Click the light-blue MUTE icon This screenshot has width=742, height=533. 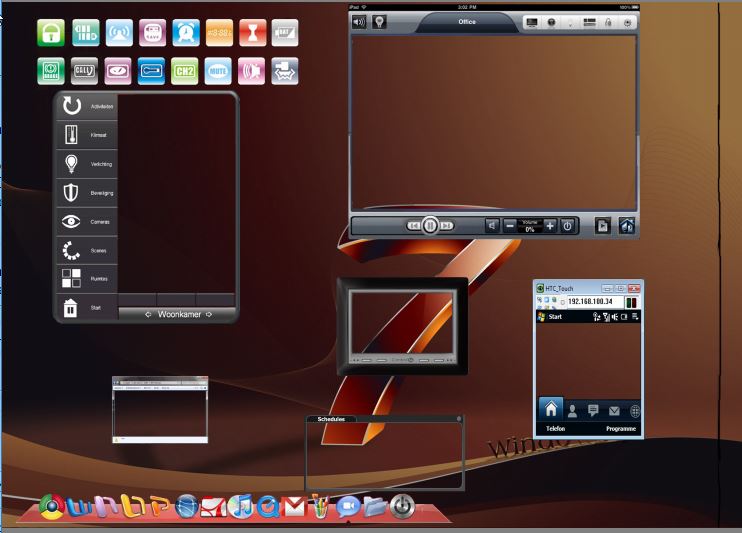(218, 71)
